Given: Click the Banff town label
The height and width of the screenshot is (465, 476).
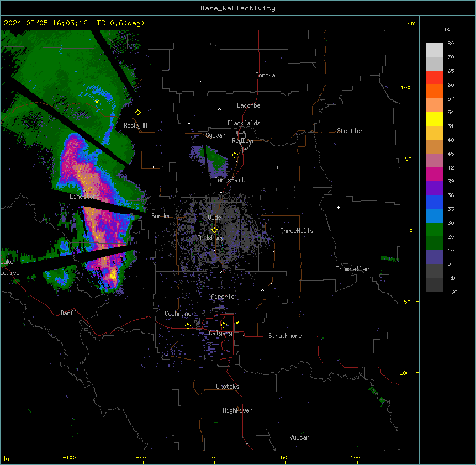Looking at the screenshot, I should tap(68, 313).
